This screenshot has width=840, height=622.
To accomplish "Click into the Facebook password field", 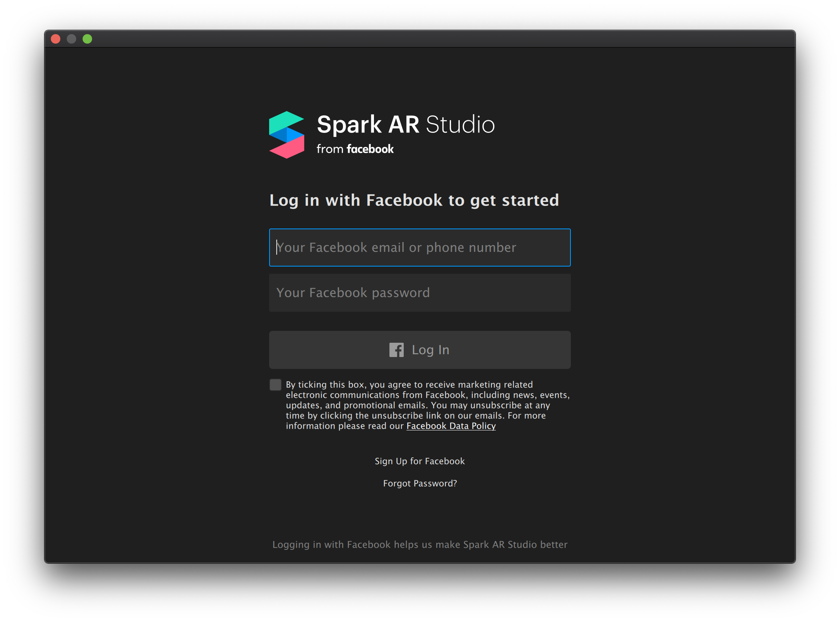I will (x=420, y=293).
